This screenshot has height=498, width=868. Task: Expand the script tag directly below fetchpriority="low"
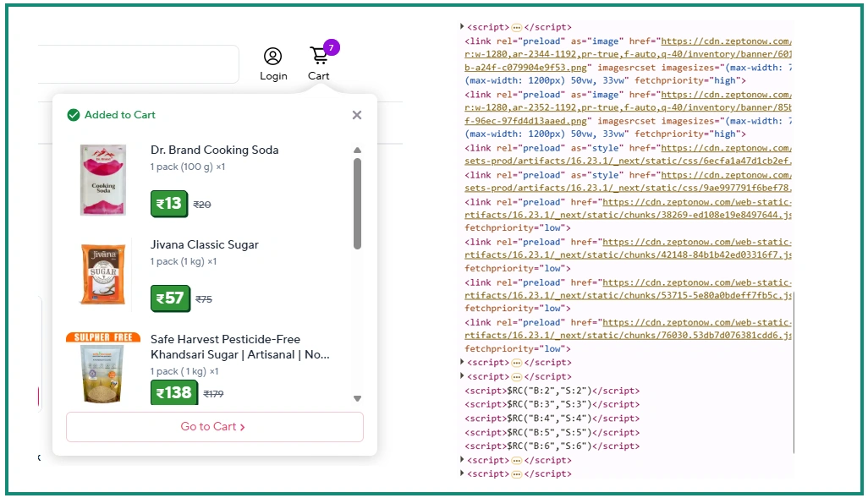point(462,362)
